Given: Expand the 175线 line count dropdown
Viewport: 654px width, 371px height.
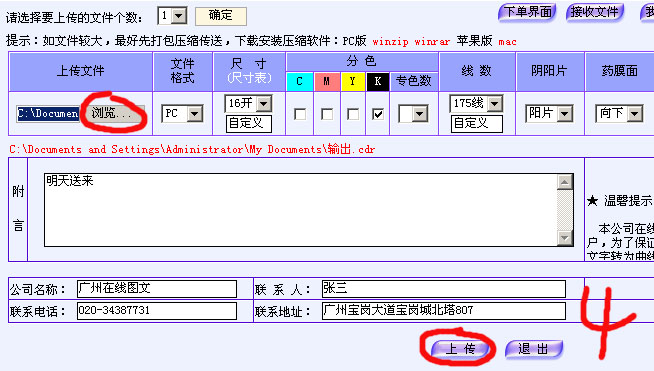Looking at the screenshot, I should point(495,103).
